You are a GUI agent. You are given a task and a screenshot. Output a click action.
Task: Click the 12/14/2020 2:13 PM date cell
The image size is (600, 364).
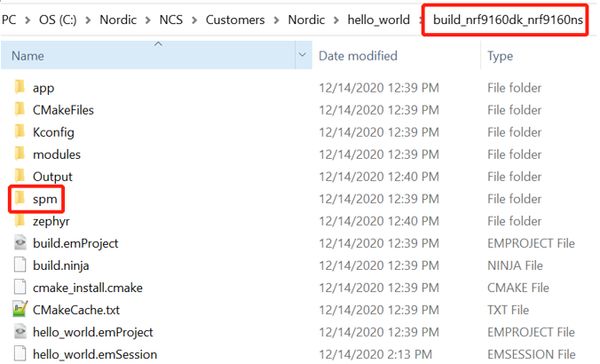point(376,354)
